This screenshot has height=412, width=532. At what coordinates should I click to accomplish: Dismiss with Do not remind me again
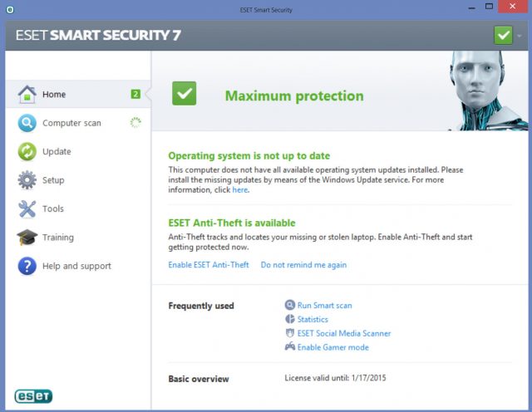point(303,265)
